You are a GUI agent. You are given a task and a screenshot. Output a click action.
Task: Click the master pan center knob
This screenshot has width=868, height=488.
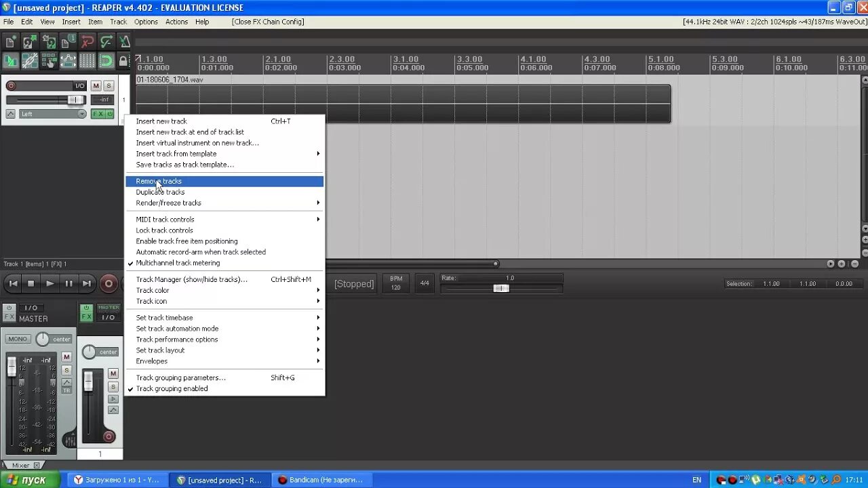click(x=43, y=339)
